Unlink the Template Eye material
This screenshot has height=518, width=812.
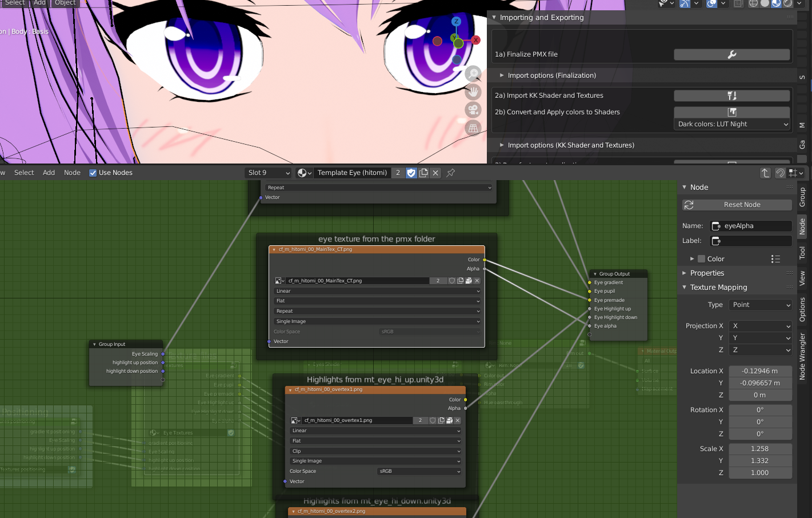point(435,173)
